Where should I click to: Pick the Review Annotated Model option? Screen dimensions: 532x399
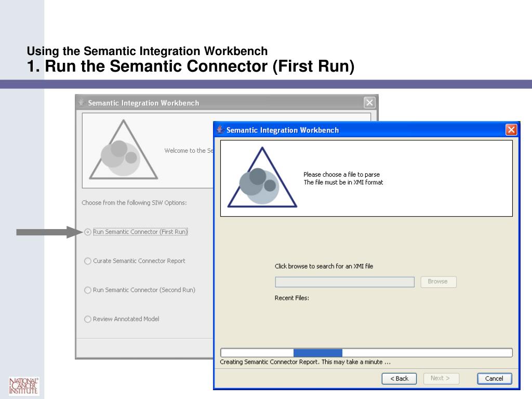pos(88,320)
